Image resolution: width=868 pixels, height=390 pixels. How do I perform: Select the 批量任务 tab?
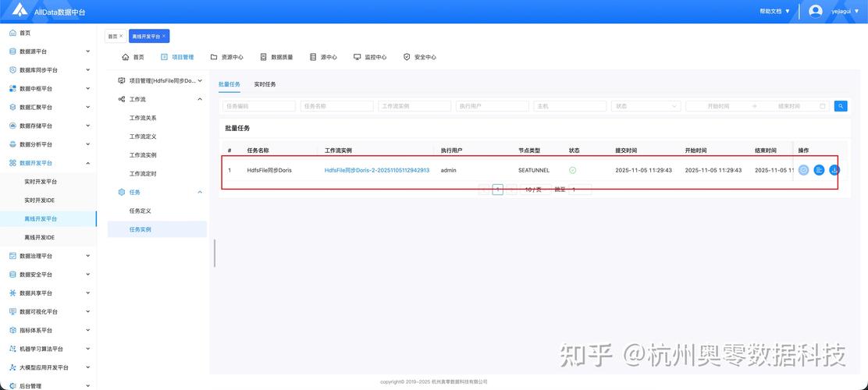[229, 85]
